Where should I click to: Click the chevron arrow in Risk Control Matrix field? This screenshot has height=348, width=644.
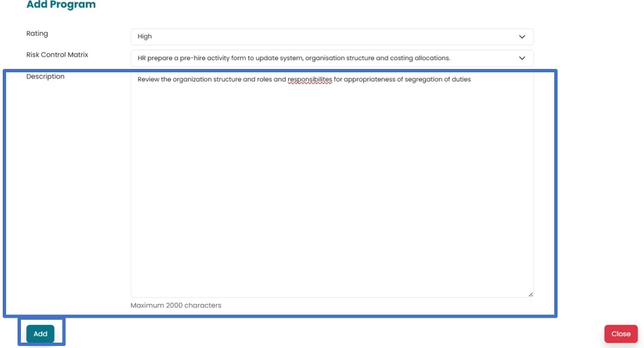(522, 58)
